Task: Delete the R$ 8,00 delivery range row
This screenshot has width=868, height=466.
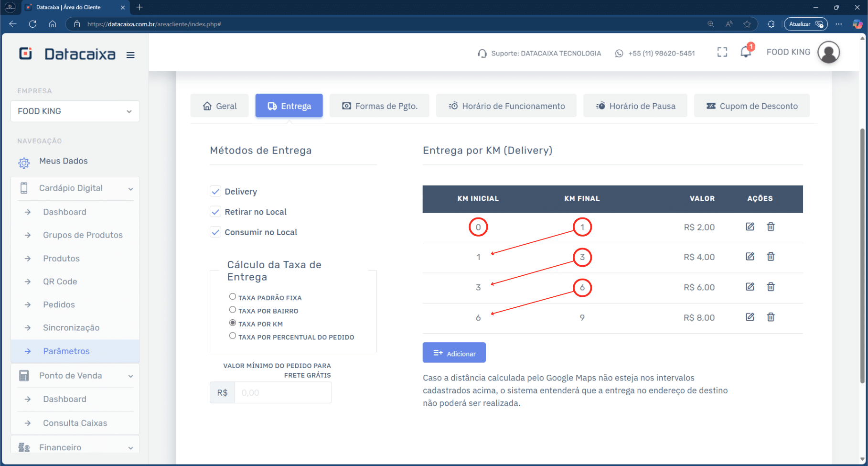Action: click(x=771, y=317)
